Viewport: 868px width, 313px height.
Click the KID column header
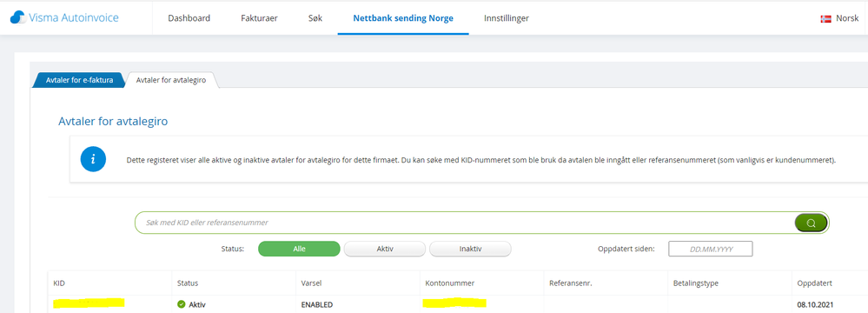[59, 283]
